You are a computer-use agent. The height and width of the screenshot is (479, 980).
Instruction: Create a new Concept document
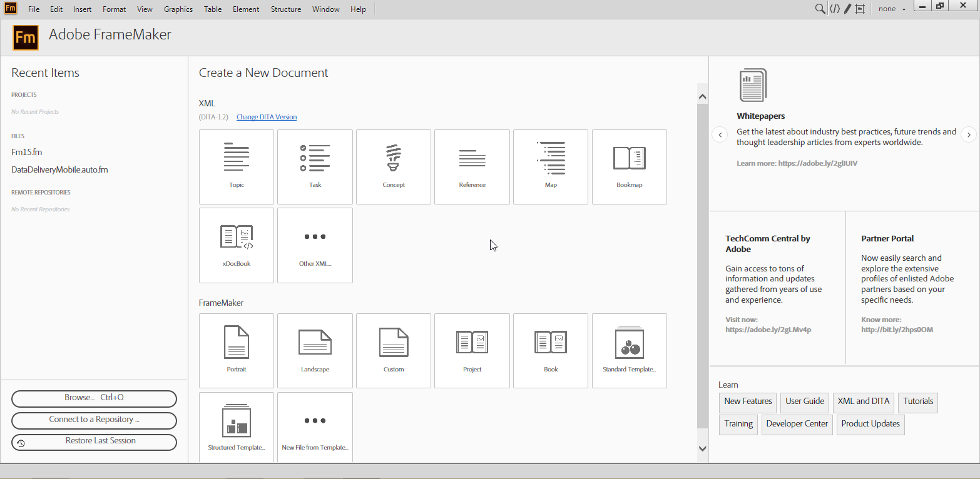click(x=394, y=167)
